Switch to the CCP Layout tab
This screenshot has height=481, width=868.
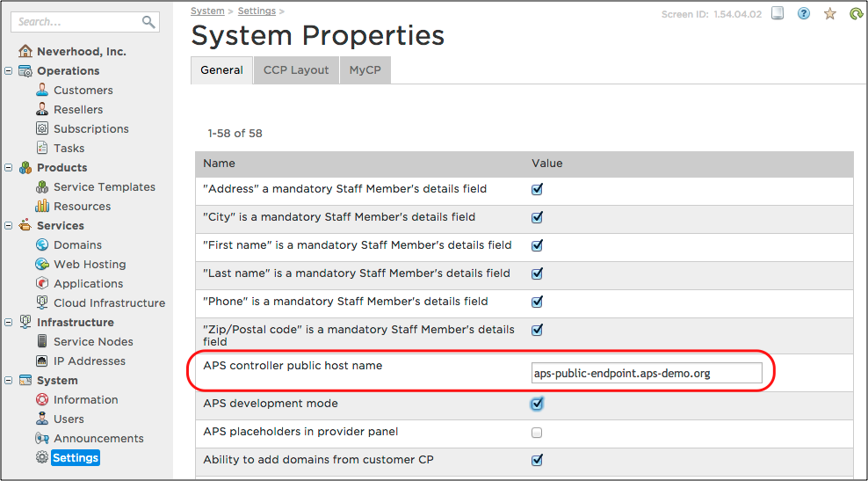296,70
